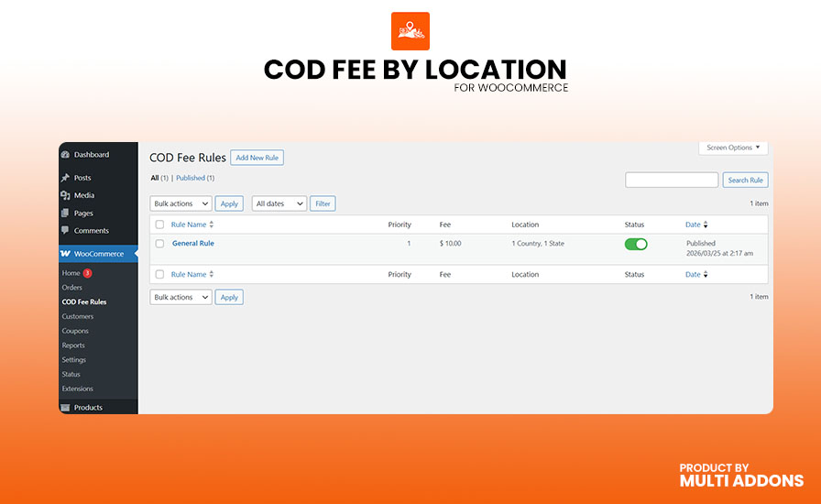Click the '2026/03/25 at 2:17 am' timestamp
Viewport: 821px width, 504px height.
click(x=719, y=253)
